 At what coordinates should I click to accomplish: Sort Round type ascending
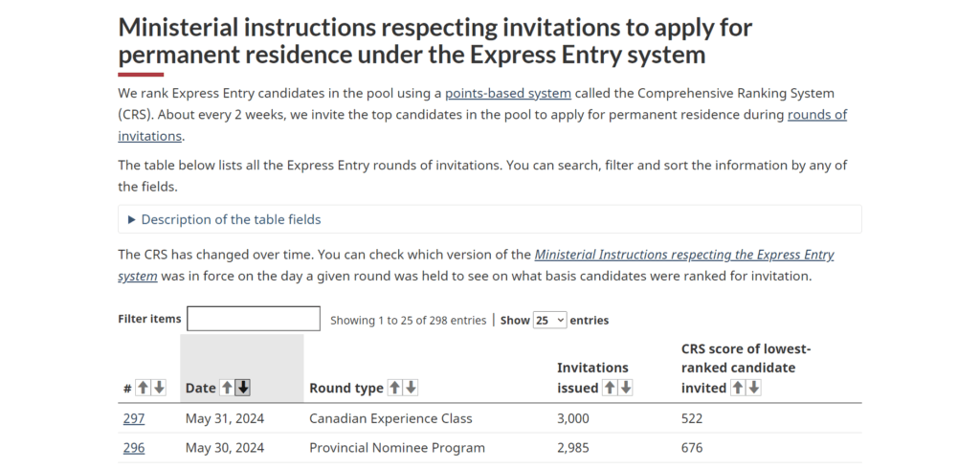pos(394,388)
